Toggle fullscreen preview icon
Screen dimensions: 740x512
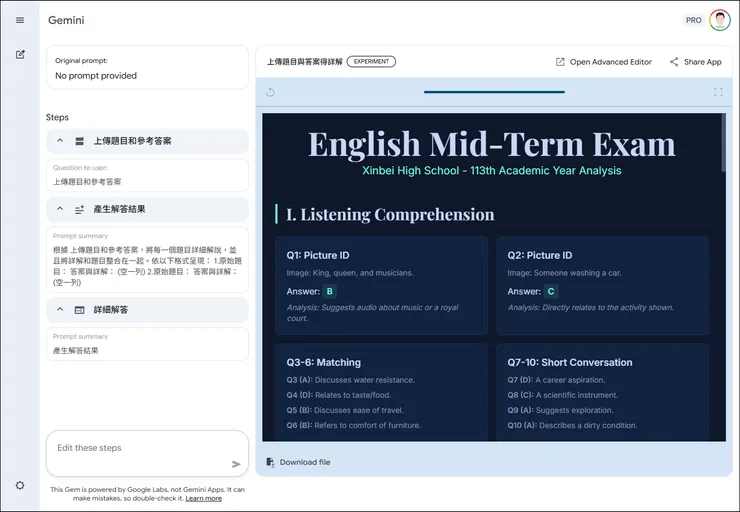tap(718, 92)
